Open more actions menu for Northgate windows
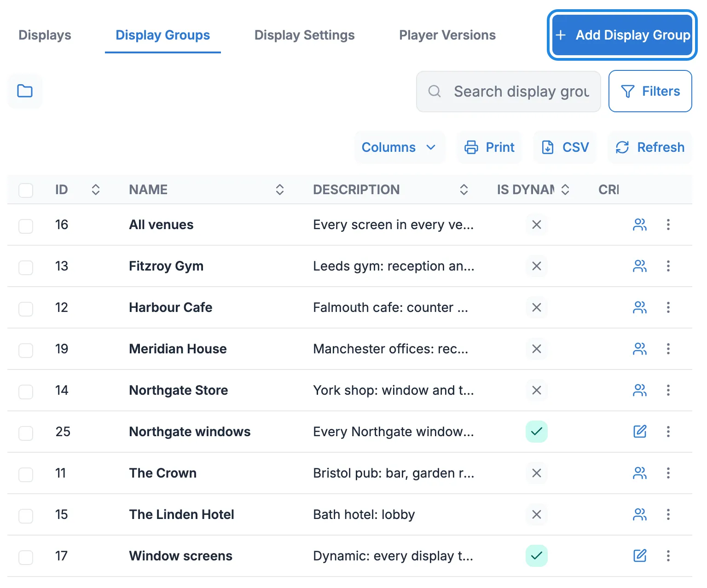The width and height of the screenshot is (707, 588). (668, 432)
